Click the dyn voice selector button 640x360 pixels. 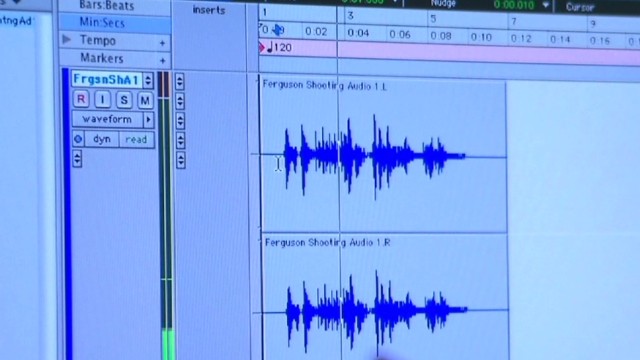pyautogui.click(x=102, y=139)
